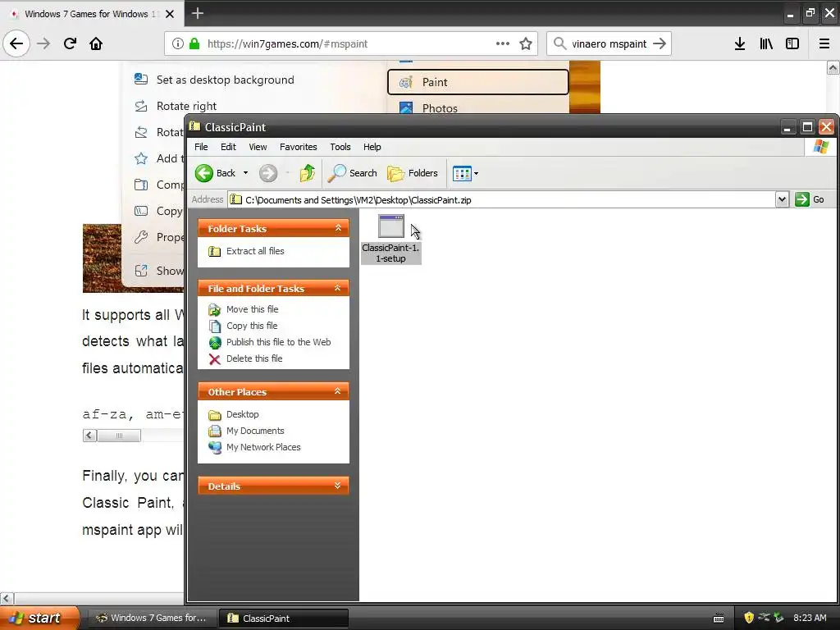Click the webpage code scrollbar left arrow
The height and width of the screenshot is (630, 840).
tap(89, 436)
